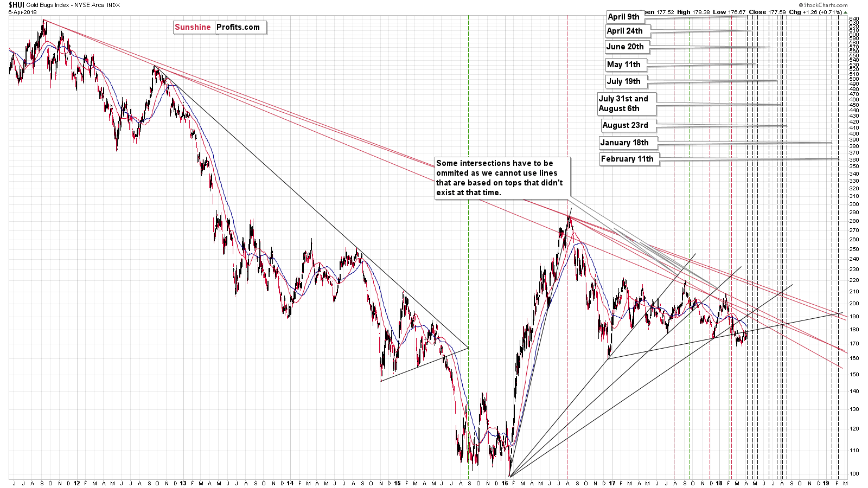Click the year 16 label on time axis
The image size is (868, 488).
click(x=505, y=483)
